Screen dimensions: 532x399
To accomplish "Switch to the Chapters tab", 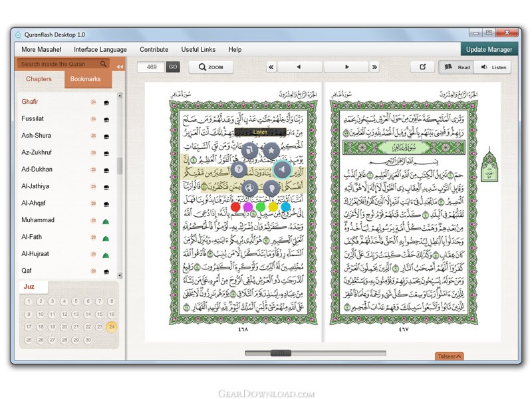I will coord(39,79).
